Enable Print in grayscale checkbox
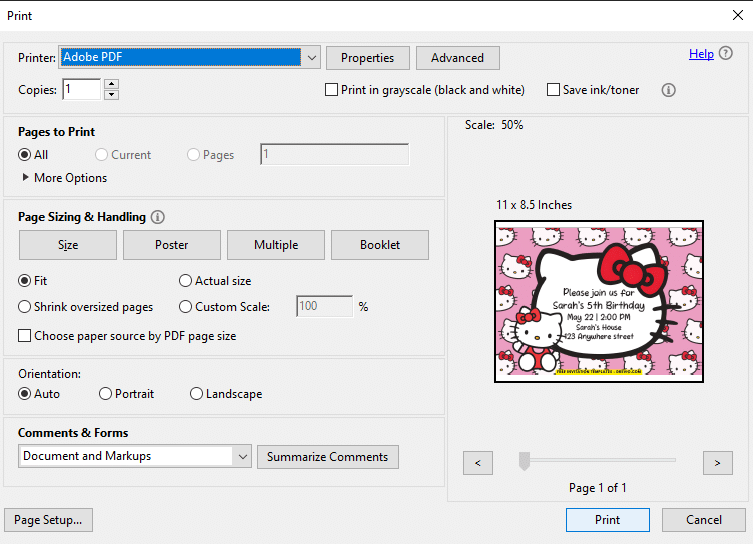The width and height of the screenshot is (753, 544). pyautogui.click(x=331, y=90)
